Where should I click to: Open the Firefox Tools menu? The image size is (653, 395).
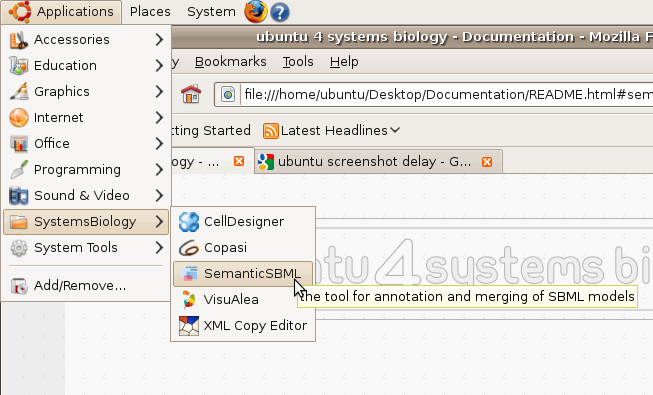[x=298, y=62]
